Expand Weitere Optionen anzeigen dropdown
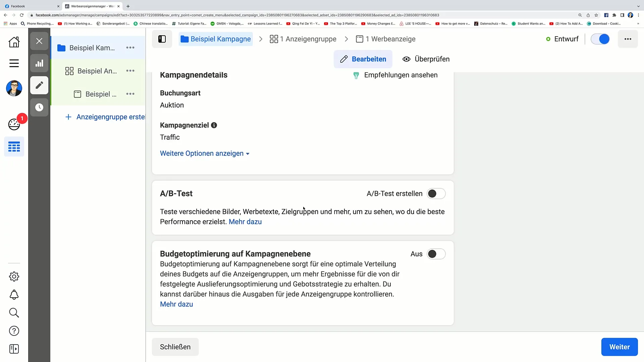The height and width of the screenshot is (362, 644). pos(205,153)
